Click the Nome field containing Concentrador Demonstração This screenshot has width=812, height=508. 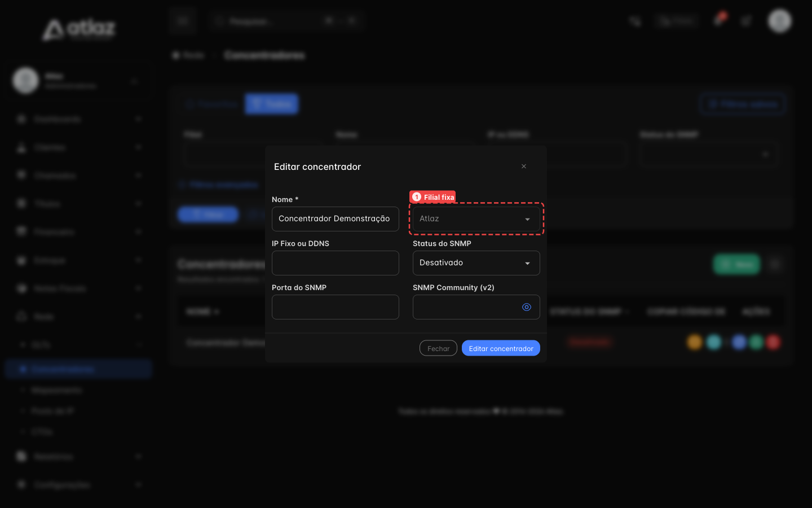point(336,219)
